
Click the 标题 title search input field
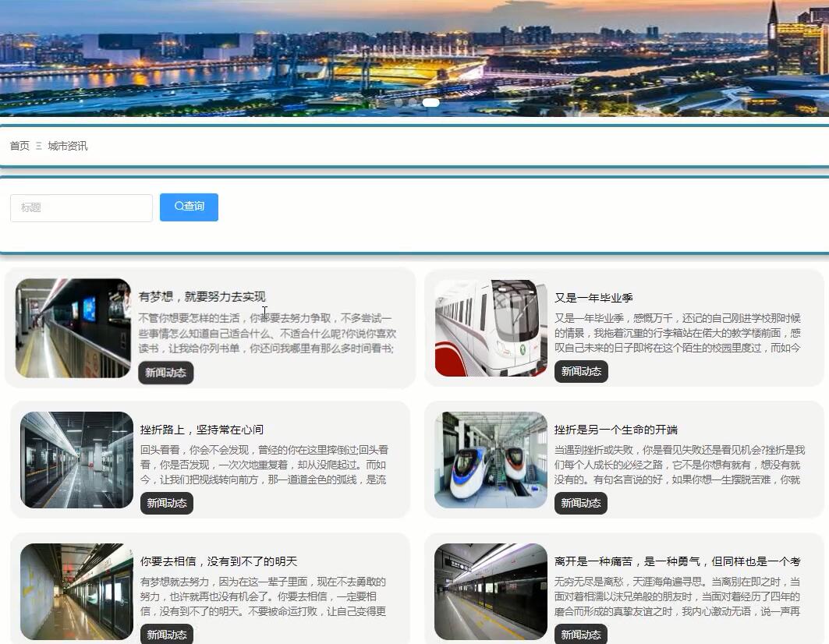pyautogui.click(x=80, y=207)
